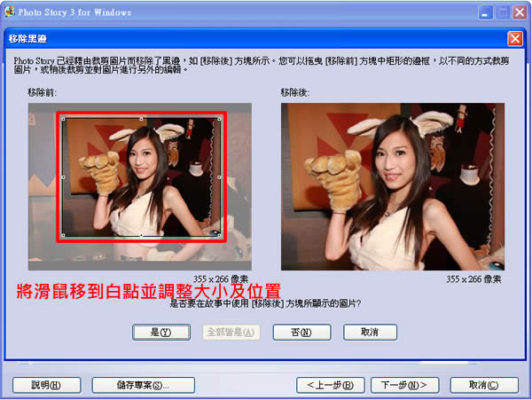Viewport: 532px width, 400px height.
Task: Click the 移除黑邊 dialog title
Action: click(27, 39)
